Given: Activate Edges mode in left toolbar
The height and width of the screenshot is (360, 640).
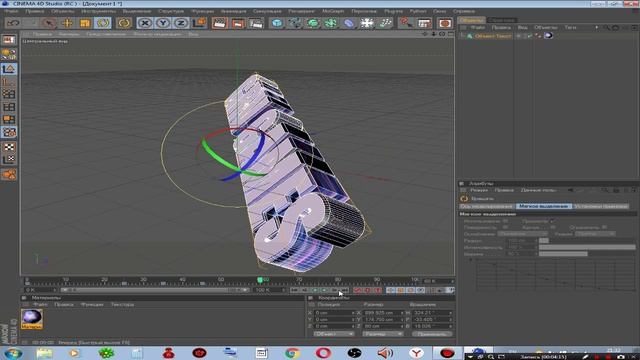Looking at the screenshot, I should (x=9, y=107).
